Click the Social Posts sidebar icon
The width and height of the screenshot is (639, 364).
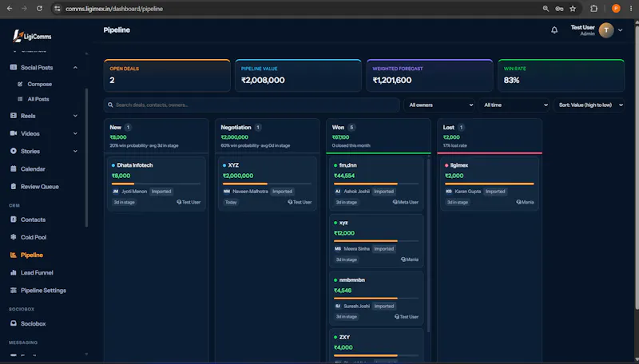click(x=14, y=67)
